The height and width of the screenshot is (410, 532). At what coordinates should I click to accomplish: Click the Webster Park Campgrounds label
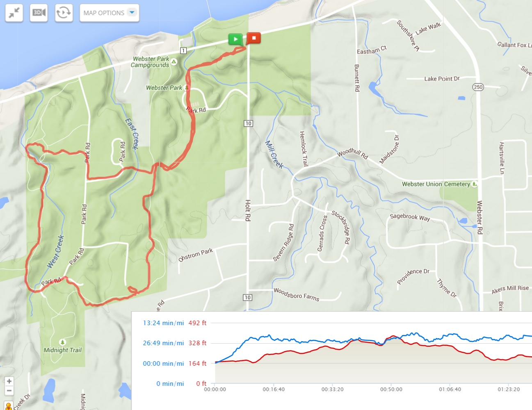[x=150, y=62]
